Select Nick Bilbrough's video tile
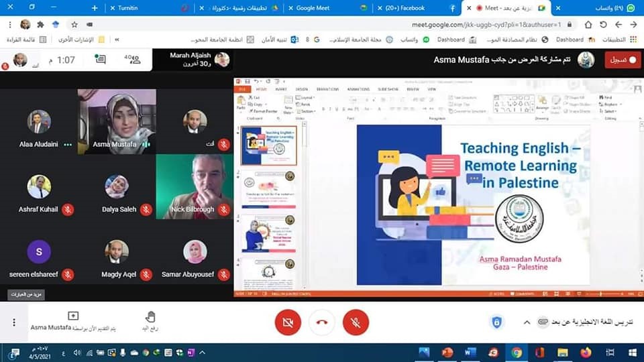 pos(195,186)
